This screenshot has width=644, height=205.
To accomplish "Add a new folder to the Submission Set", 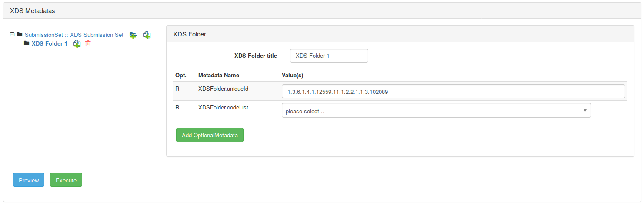I will [133, 35].
